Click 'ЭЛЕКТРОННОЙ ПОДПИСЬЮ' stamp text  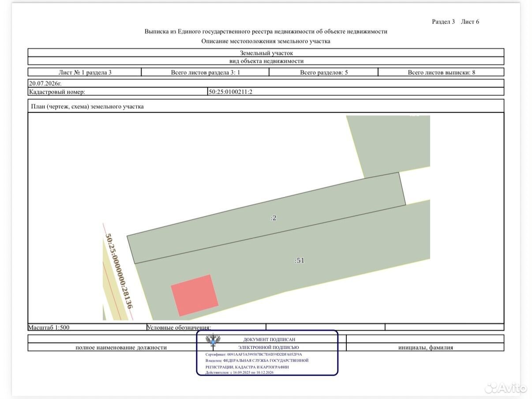coord(269,347)
